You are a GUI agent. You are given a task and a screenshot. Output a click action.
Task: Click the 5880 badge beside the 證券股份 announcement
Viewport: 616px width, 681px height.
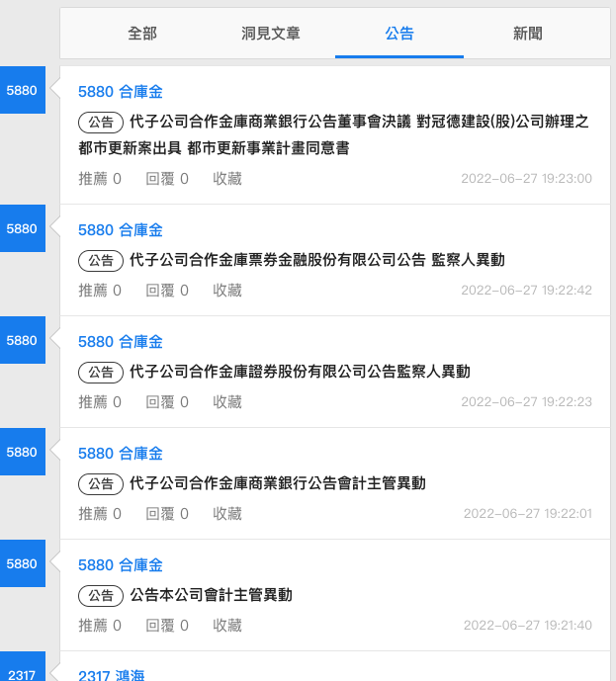[x=22, y=340]
